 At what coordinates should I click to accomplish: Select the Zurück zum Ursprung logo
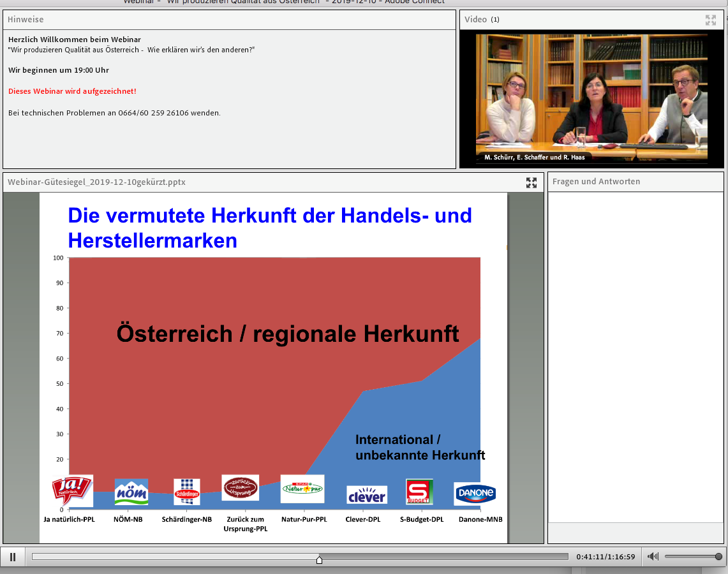click(x=240, y=488)
